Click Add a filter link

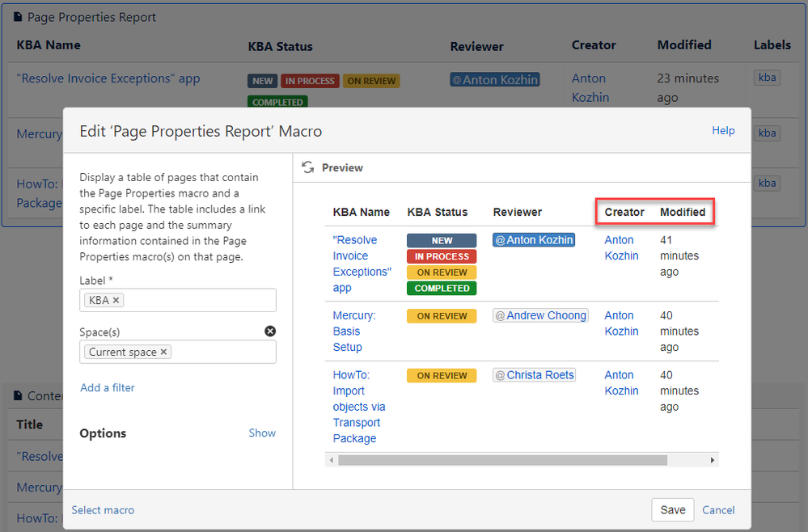pos(107,387)
